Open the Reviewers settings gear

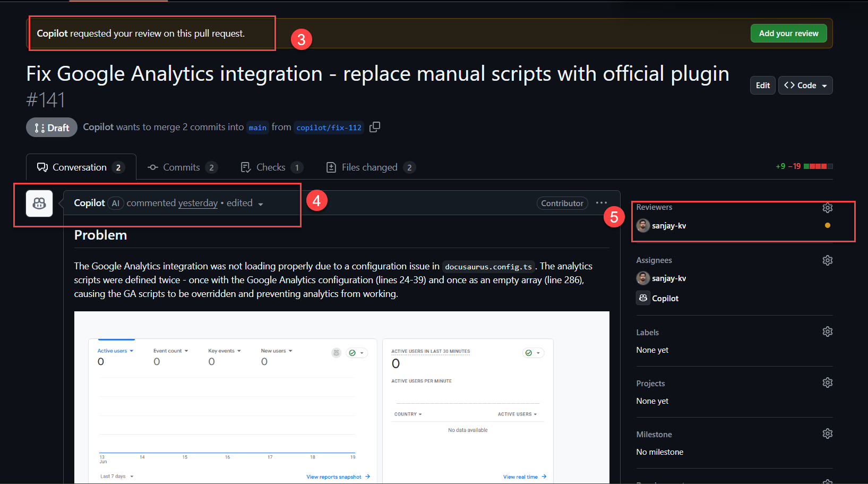click(827, 208)
